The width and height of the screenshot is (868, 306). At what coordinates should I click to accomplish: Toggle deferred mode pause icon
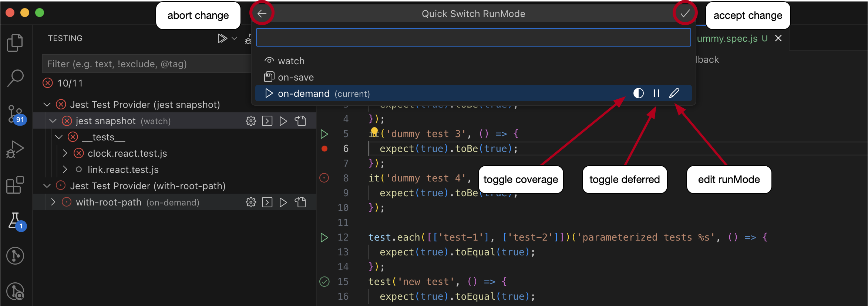(x=656, y=93)
